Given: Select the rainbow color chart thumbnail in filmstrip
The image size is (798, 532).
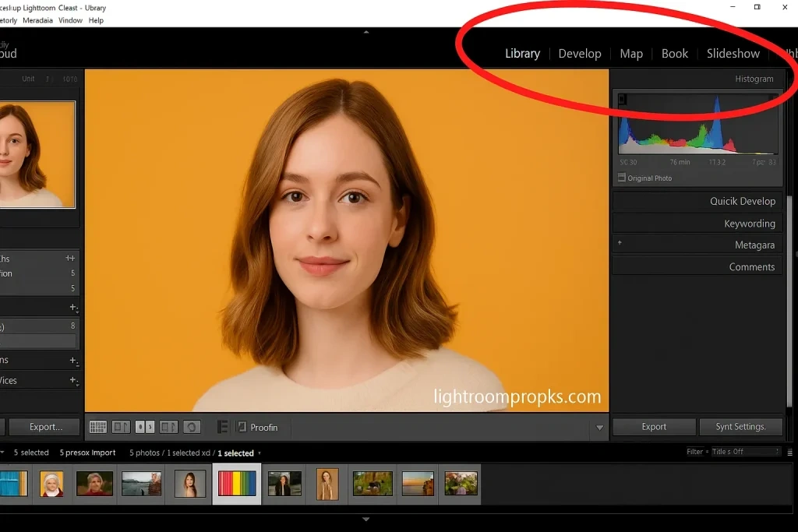Looking at the screenshot, I should [235, 483].
